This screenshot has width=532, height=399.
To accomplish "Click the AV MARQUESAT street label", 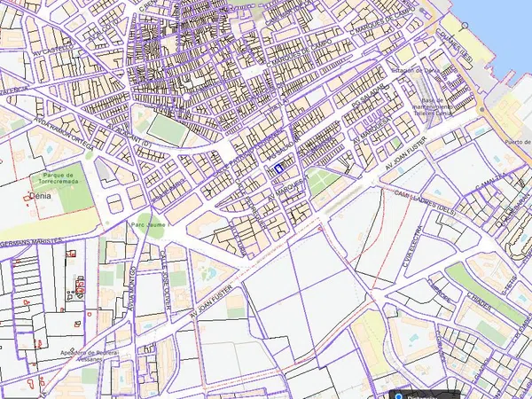I will click(372, 128).
